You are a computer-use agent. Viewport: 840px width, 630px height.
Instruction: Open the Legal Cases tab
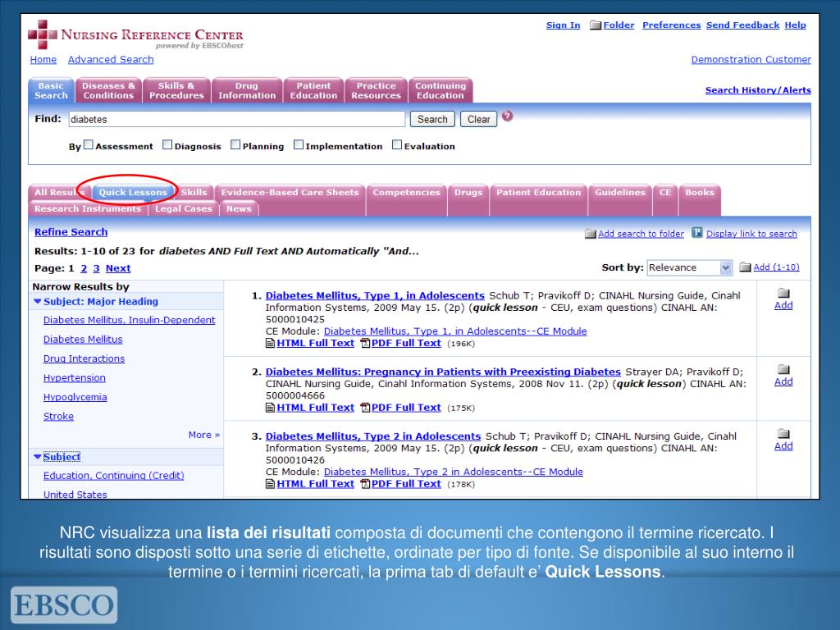tap(183, 208)
